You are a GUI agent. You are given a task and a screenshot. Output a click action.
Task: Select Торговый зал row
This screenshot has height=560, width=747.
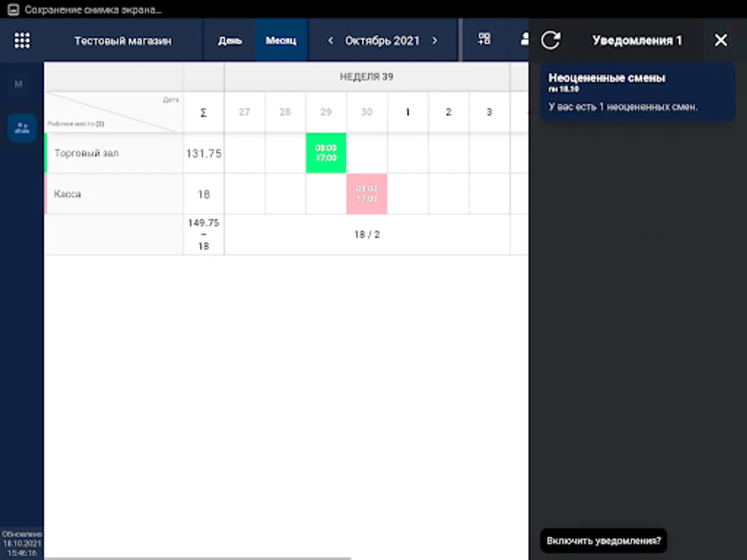click(114, 153)
